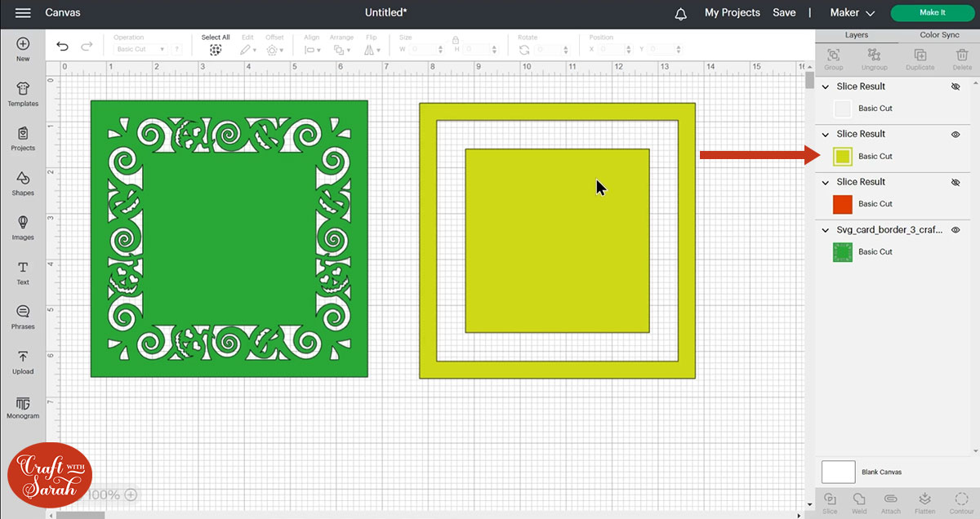Select the yellow inner square on canvas
The image size is (980, 519).
tap(557, 241)
